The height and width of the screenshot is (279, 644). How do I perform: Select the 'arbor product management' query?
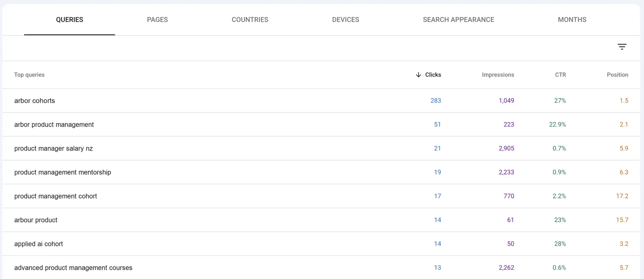pos(54,125)
